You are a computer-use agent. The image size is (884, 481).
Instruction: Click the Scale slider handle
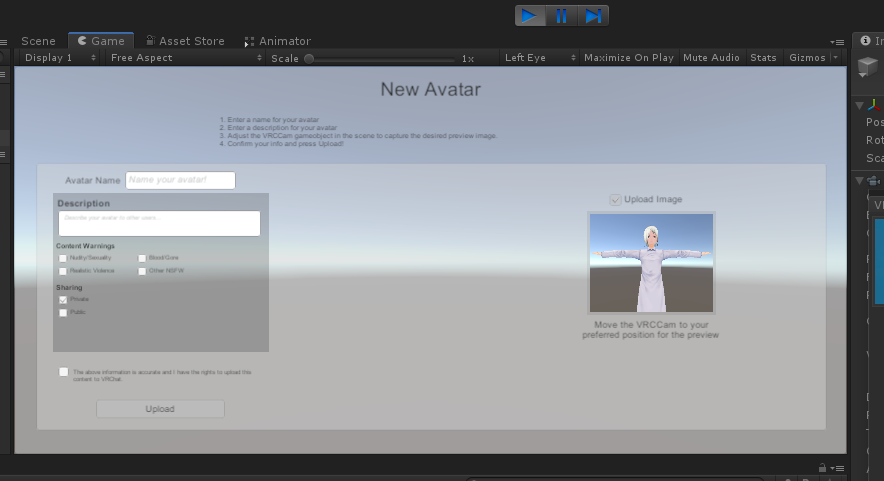click(x=309, y=59)
